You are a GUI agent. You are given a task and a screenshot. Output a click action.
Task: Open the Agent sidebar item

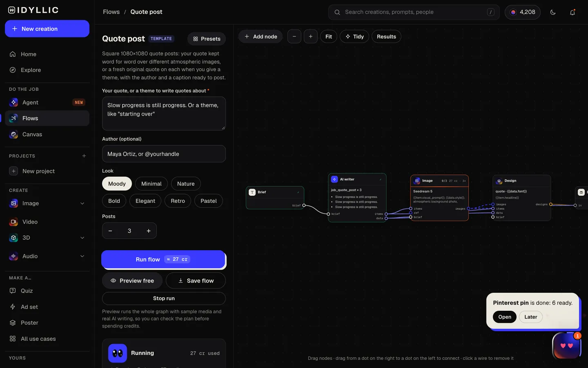[47, 102]
